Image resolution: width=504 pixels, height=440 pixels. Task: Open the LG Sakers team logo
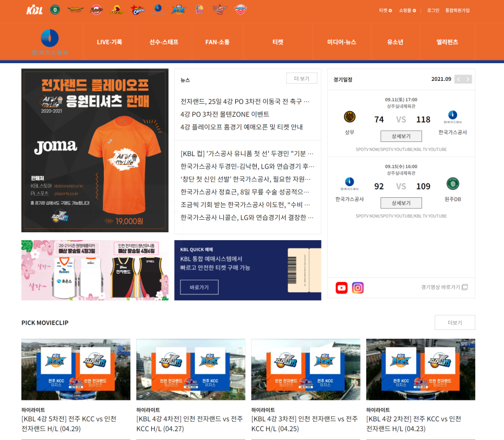pos(117,9)
